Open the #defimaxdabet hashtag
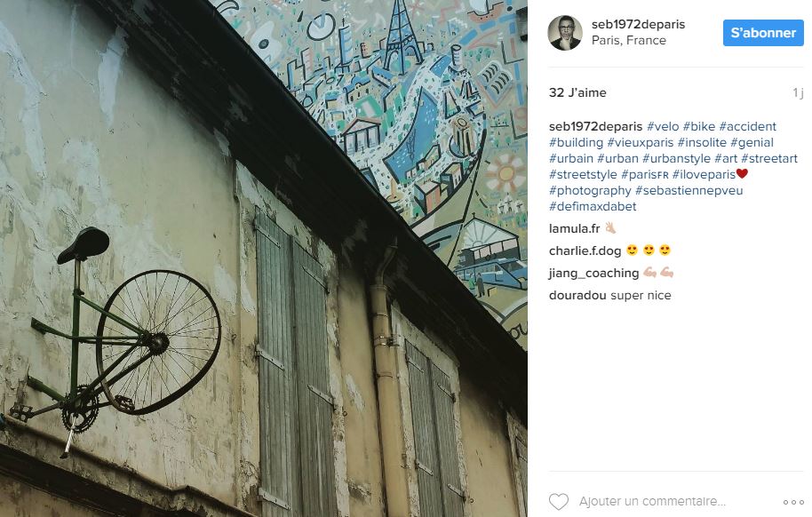 [593, 207]
